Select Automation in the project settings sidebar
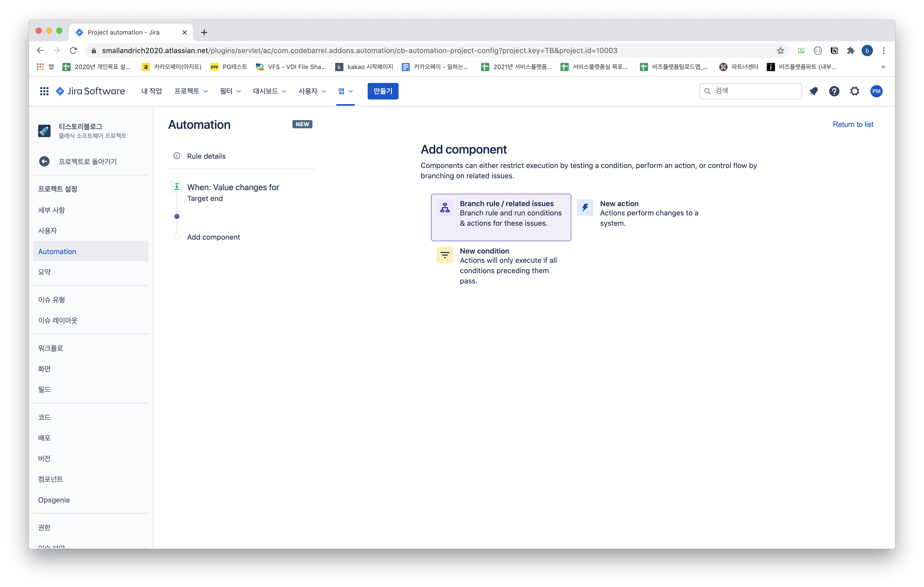 (57, 251)
